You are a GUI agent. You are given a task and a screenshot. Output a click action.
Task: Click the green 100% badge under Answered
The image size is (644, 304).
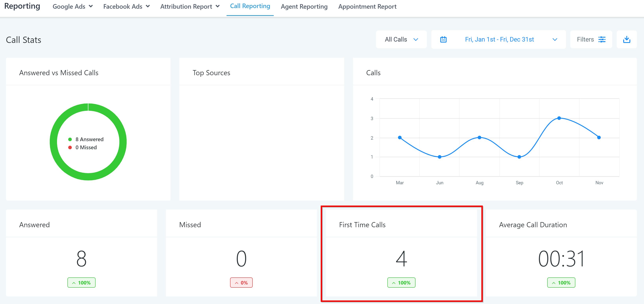point(81,283)
